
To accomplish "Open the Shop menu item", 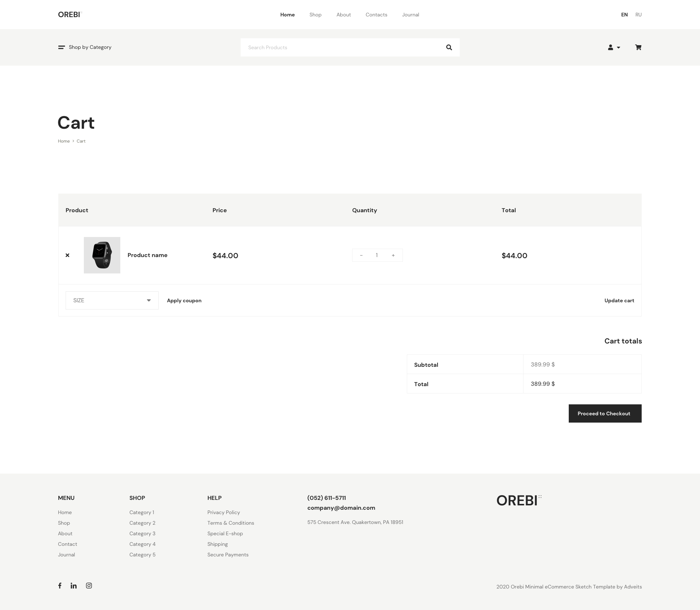I will [315, 15].
